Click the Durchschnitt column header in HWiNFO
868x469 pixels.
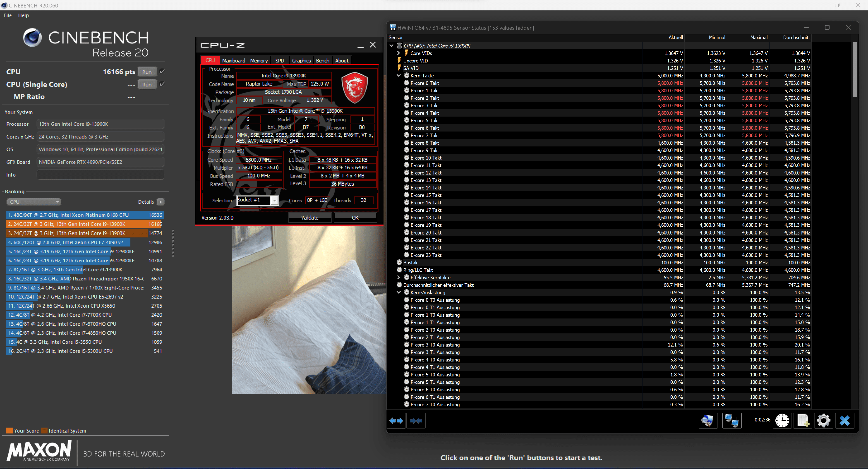[796, 37]
